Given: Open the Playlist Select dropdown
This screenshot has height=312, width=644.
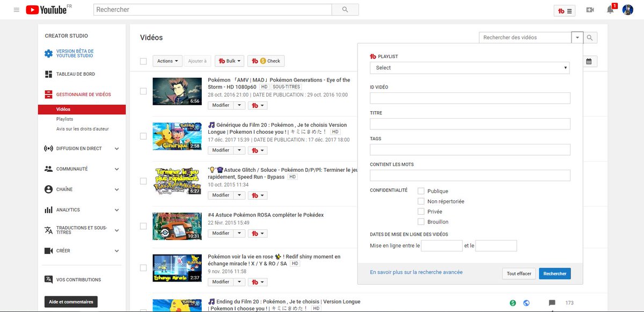Looking at the screenshot, I should pyautogui.click(x=470, y=68).
